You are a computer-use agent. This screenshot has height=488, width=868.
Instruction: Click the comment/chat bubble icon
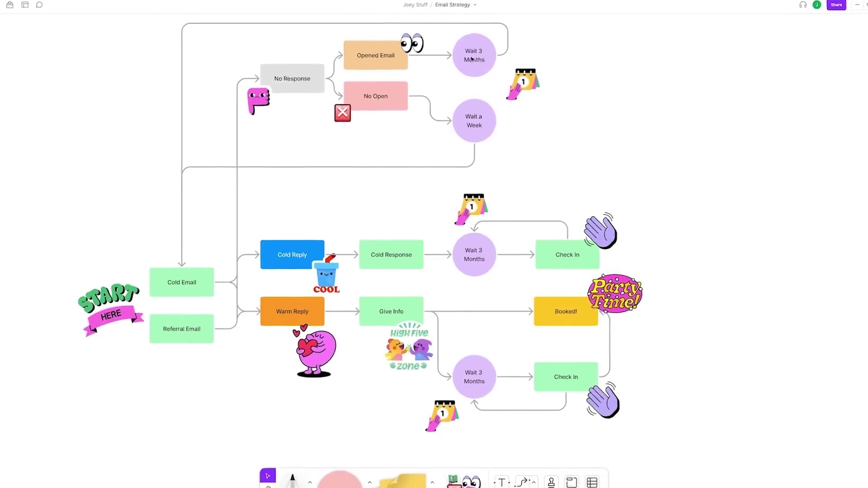pos(39,5)
